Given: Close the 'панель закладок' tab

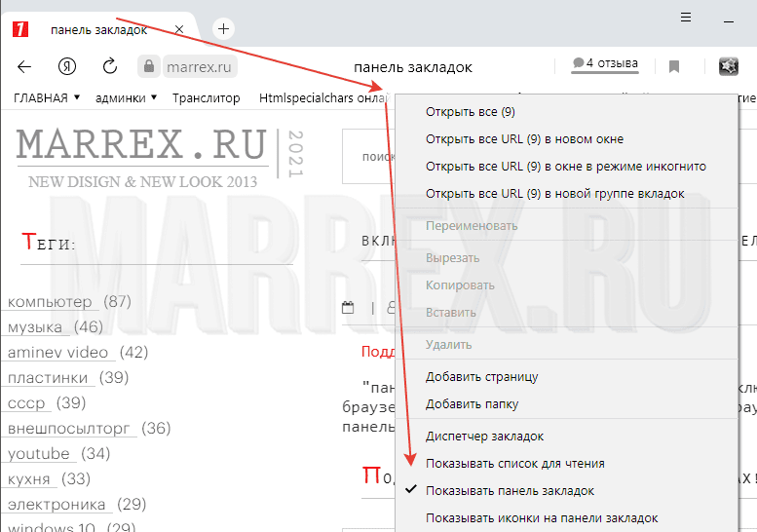Looking at the screenshot, I should point(179,30).
